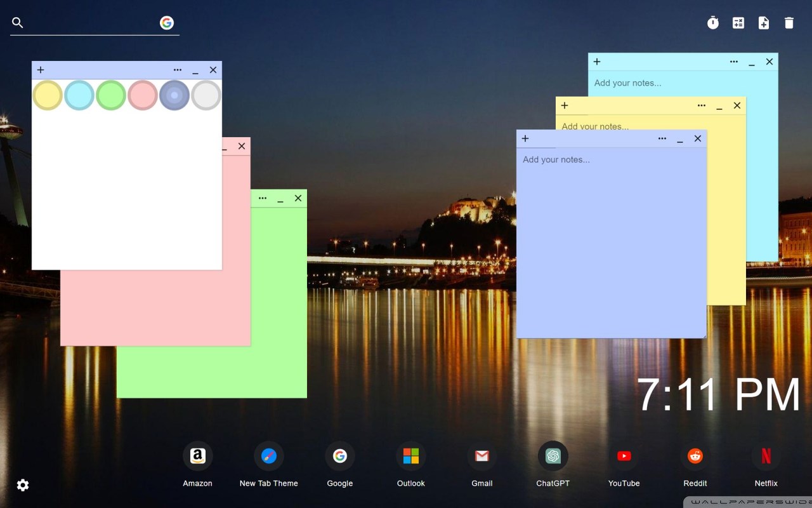Open the color palette note's three-dot menu
812x508 pixels.
click(178, 70)
